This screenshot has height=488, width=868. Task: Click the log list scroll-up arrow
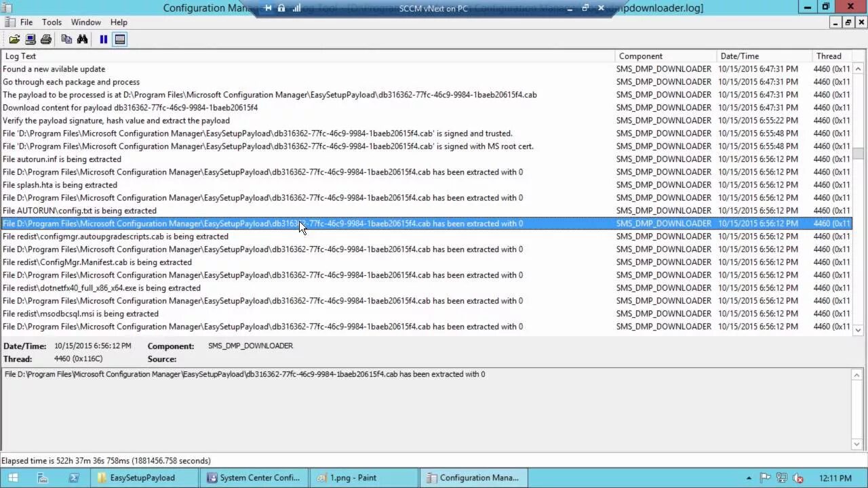click(x=858, y=69)
